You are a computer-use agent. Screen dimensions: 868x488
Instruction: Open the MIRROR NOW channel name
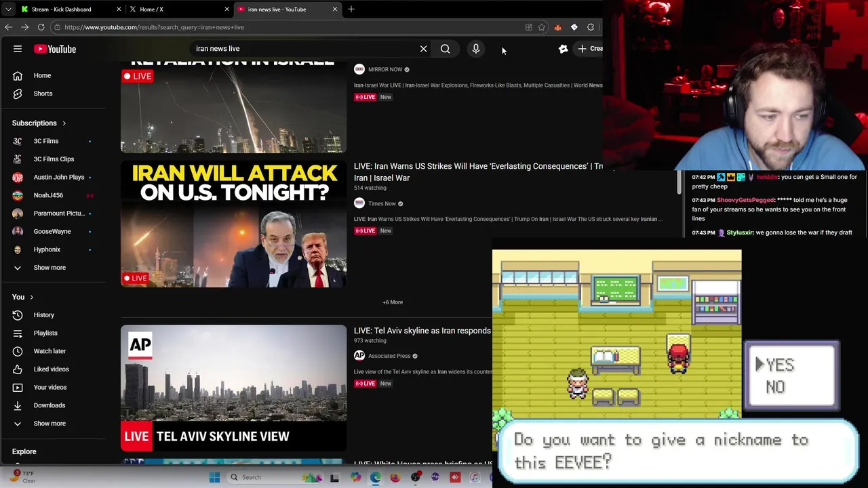tap(385, 69)
